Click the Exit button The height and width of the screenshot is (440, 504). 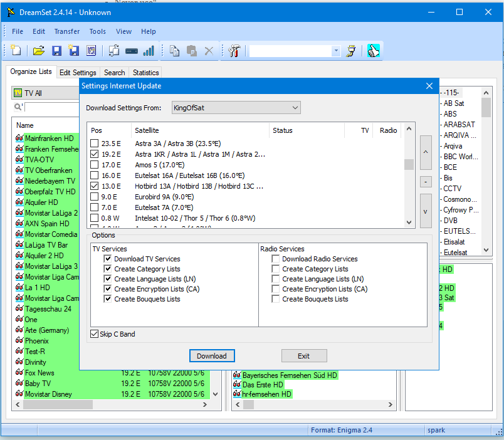(x=304, y=356)
